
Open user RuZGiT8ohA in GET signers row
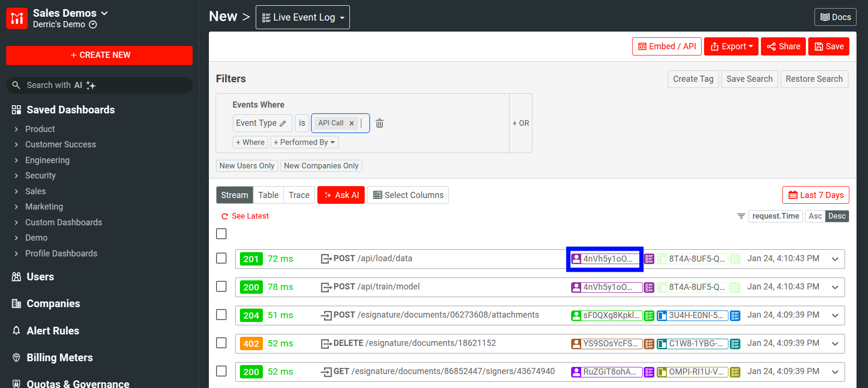point(607,372)
